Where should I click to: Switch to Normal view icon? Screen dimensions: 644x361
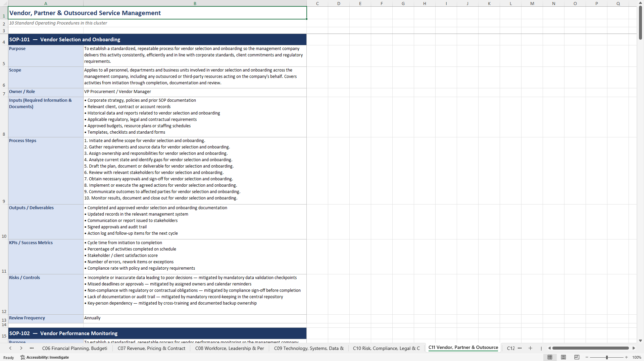point(550,357)
